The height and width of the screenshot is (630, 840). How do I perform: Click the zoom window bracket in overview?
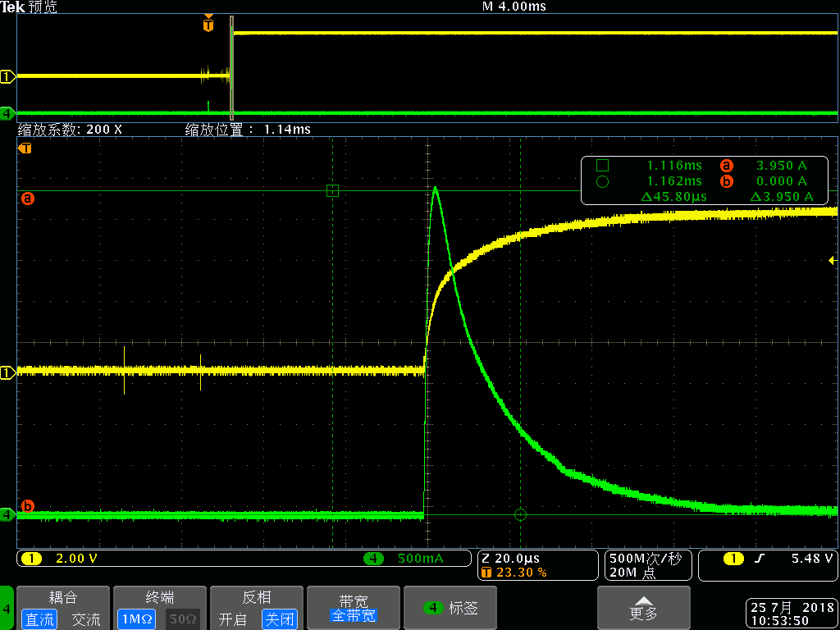coord(232,68)
